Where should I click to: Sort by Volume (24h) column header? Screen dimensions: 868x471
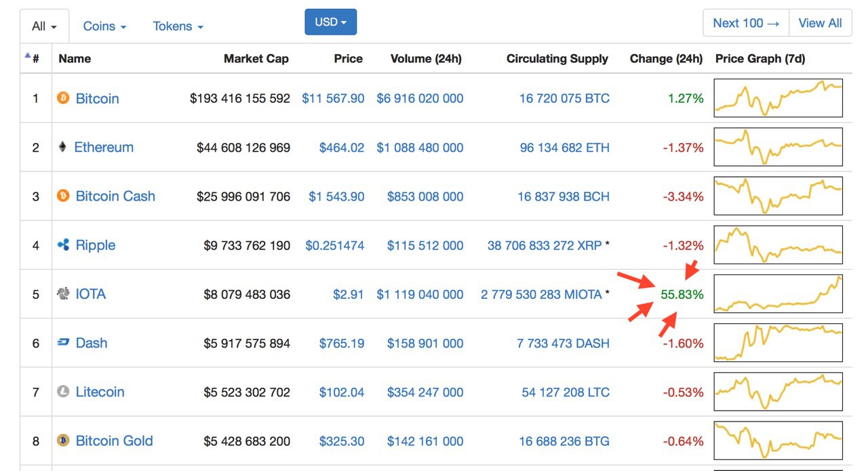426,59
